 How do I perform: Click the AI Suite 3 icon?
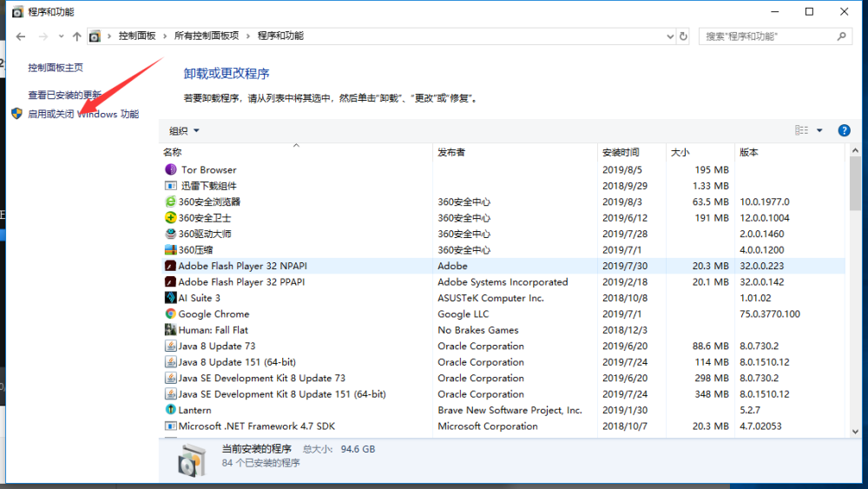pos(170,298)
